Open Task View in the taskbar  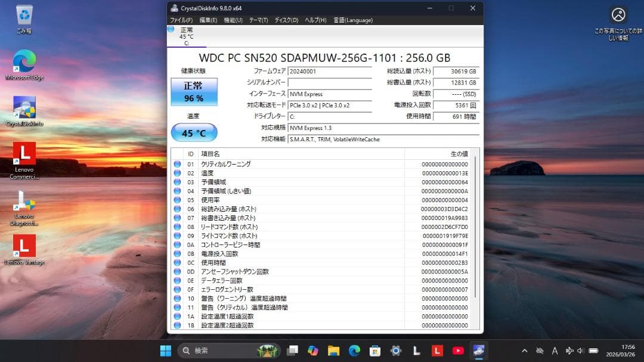292,351
